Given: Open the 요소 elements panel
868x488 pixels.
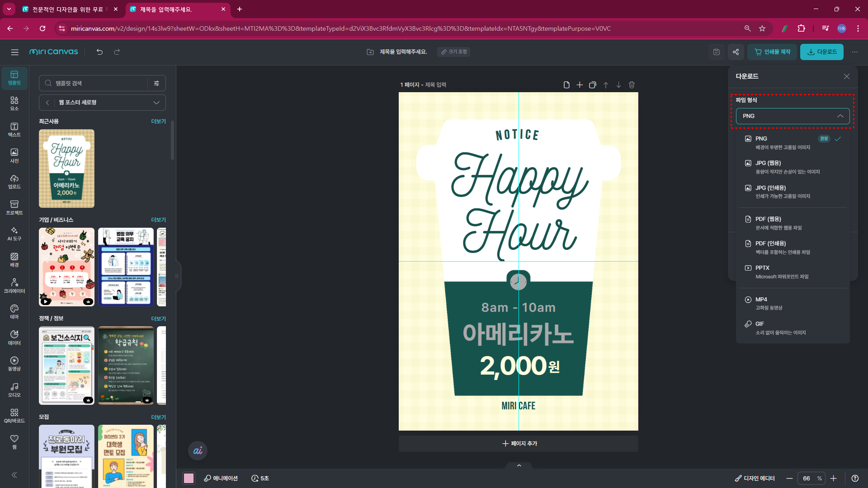Looking at the screenshot, I should 14,103.
